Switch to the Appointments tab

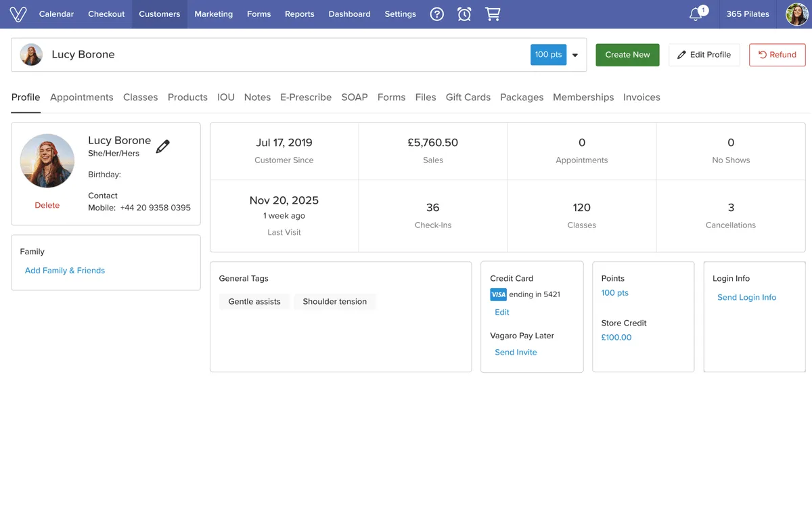click(82, 97)
